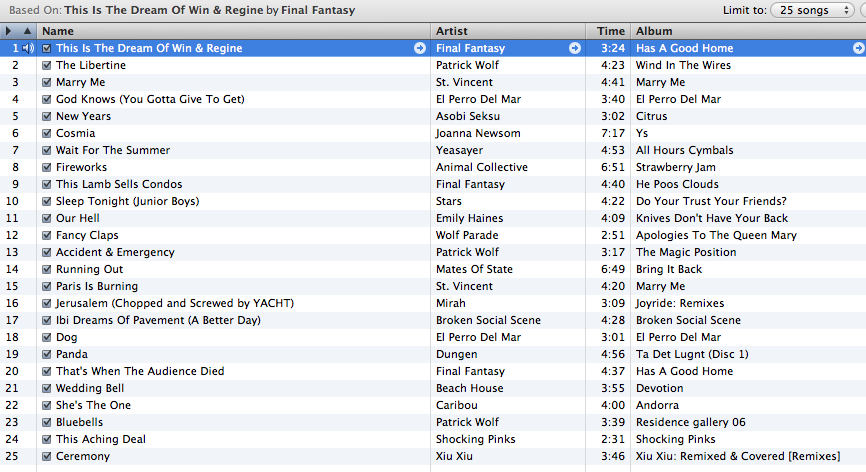Image resolution: width=866 pixels, height=472 pixels.
Task: Click artist Animal Collective
Action: (482, 167)
